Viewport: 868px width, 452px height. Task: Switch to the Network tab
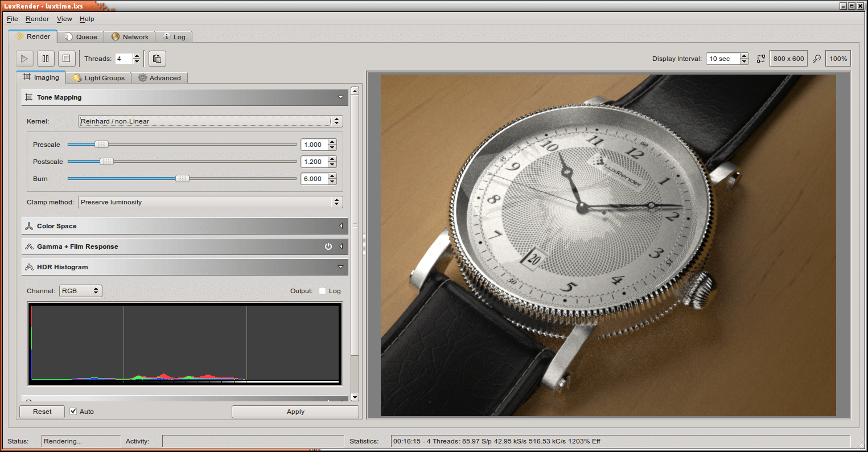(130, 36)
